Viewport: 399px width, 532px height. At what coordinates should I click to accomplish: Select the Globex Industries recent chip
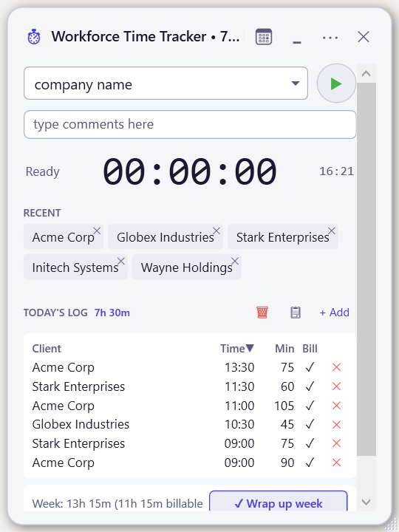coord(166,237)
